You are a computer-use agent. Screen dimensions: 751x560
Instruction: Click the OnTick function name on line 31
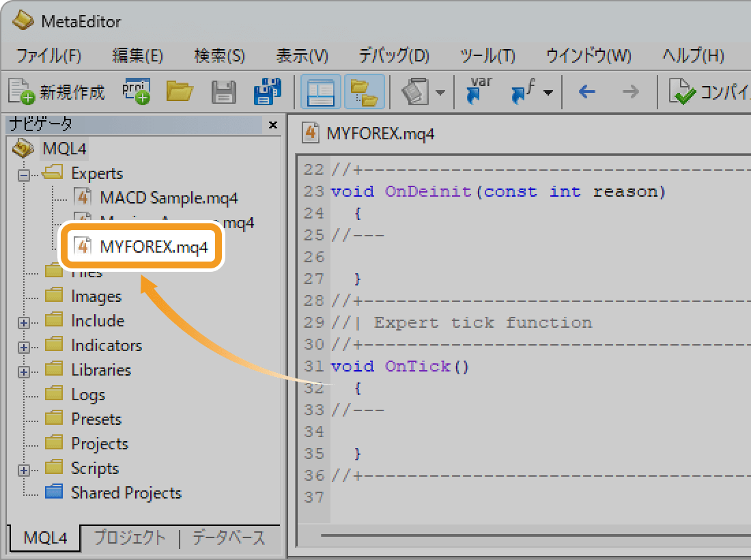[x=418, y=367]
